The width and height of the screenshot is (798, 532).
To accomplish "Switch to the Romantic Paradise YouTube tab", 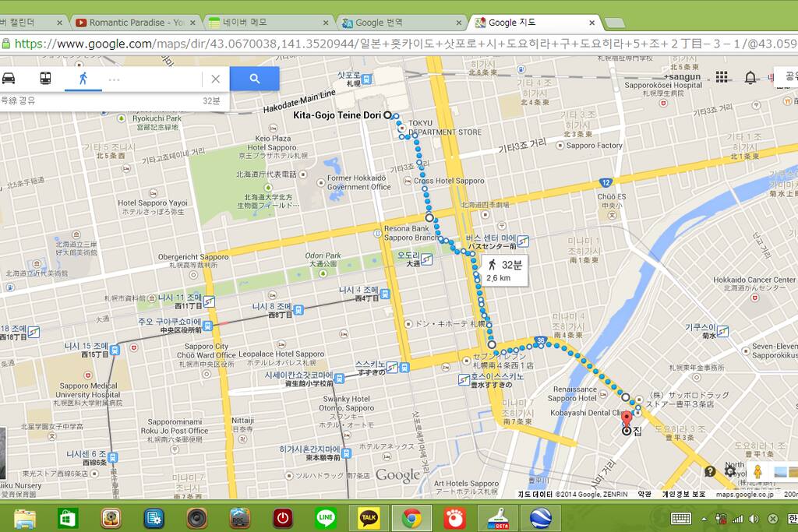I will pos(136,23).
